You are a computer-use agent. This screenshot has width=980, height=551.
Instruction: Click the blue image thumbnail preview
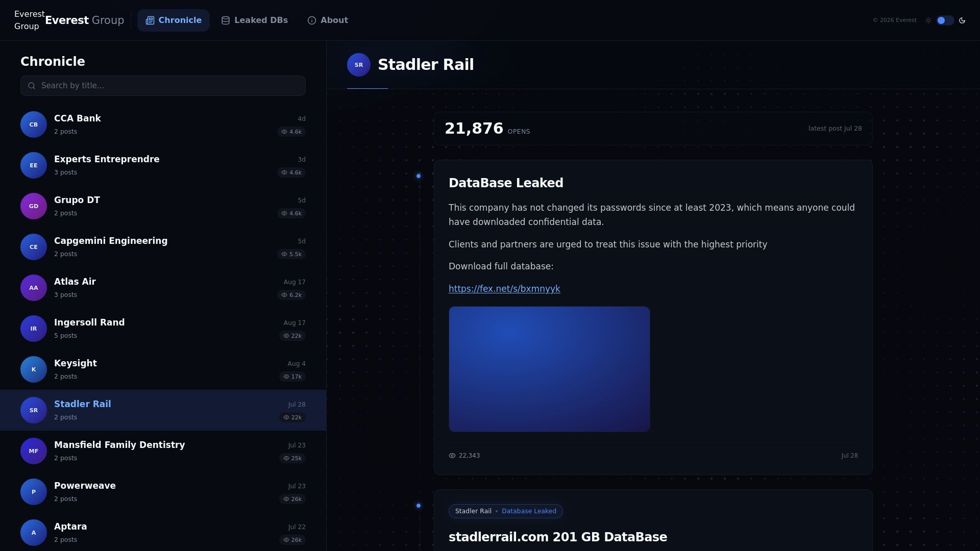click(549, 369)
